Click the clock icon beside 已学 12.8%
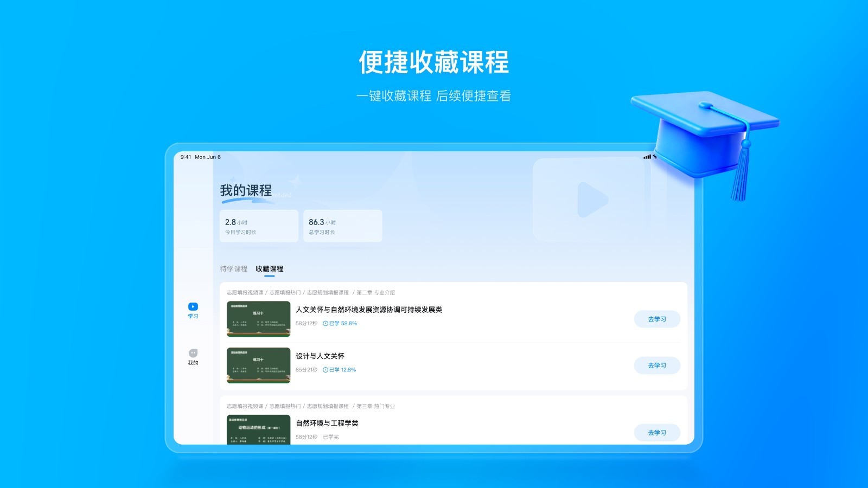Image resolution: width=868 pixels, height=488 pixels. click(x=325, y=370)
